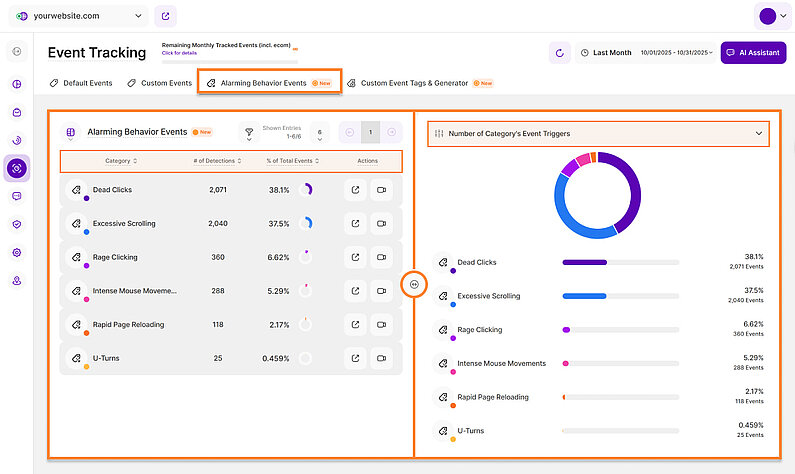Click the filter funnel icon
This screenshot has height=474, width=795.
click(x=248, y=132)
